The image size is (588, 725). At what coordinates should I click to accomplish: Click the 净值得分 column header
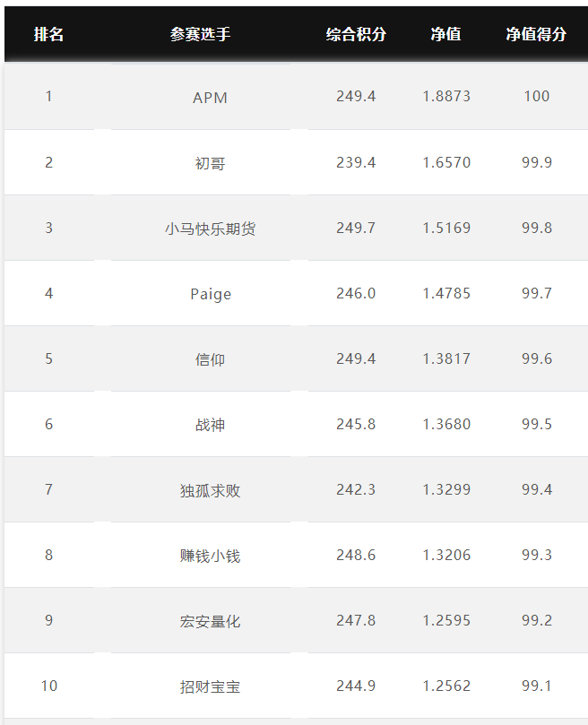point(536,34)
